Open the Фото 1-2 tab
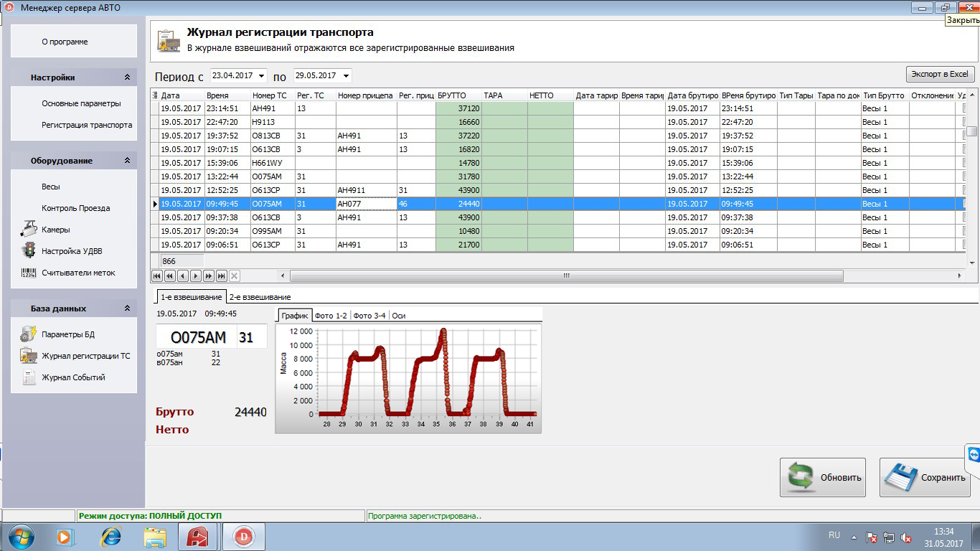 point(331,316)
